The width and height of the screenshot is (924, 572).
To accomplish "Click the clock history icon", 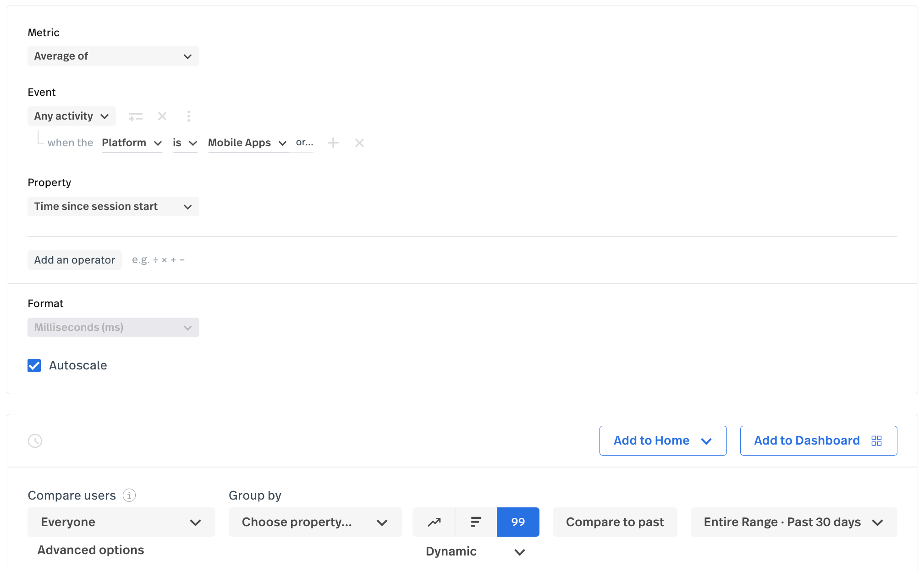I will click(35, 441).
